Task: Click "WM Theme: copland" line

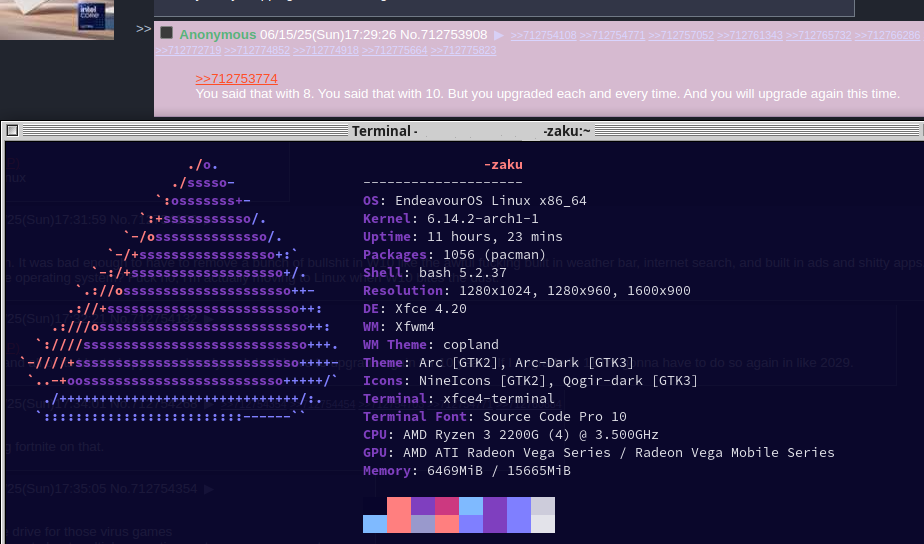Action: 431,344
